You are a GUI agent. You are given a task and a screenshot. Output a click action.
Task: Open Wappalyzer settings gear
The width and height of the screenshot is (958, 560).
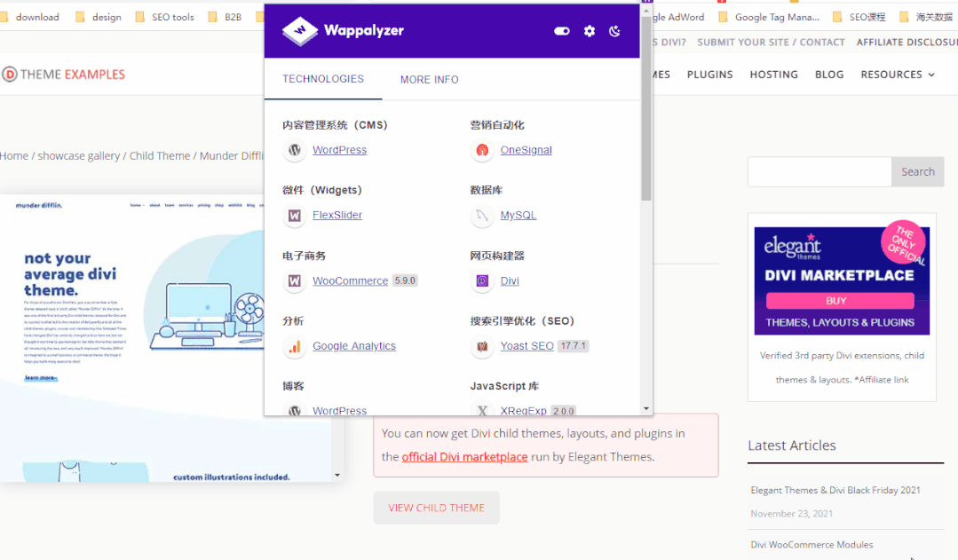pos(589,31)
